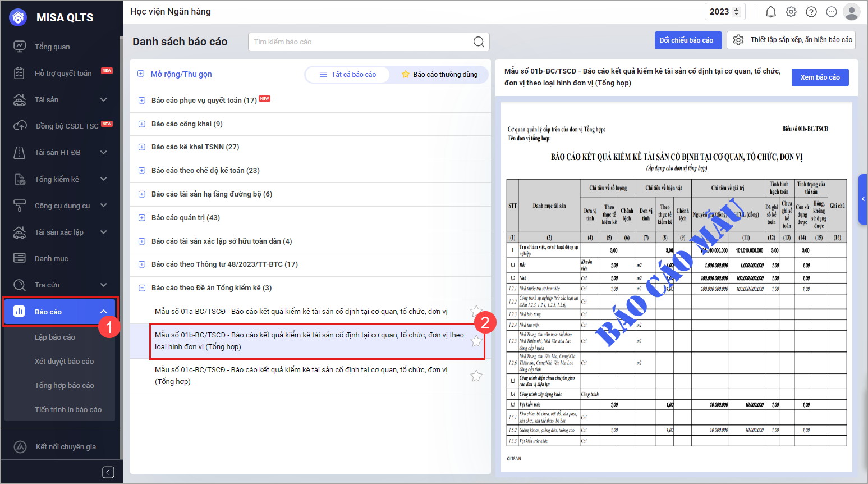The height and width of the screenshot is (484, 868).
Task: Switch to Báo cáo thường dùng tab
Action: pyautogui.click(x=439, y=75)
